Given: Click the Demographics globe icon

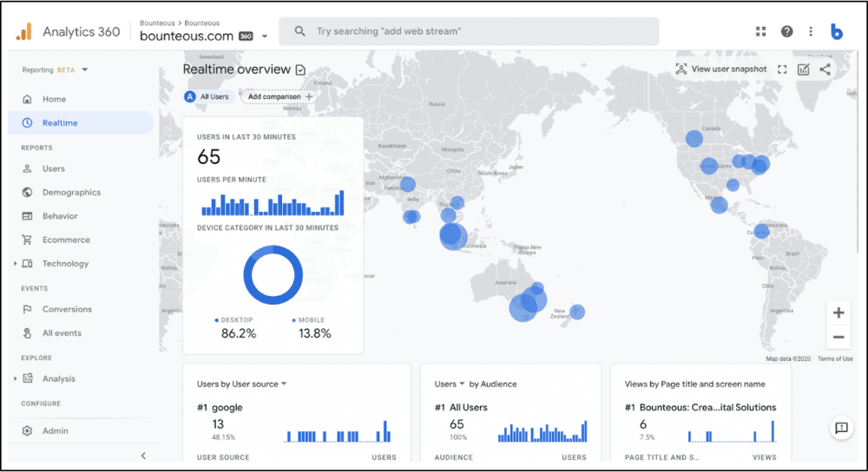Looking at the screenshot, I should [27, 193].
